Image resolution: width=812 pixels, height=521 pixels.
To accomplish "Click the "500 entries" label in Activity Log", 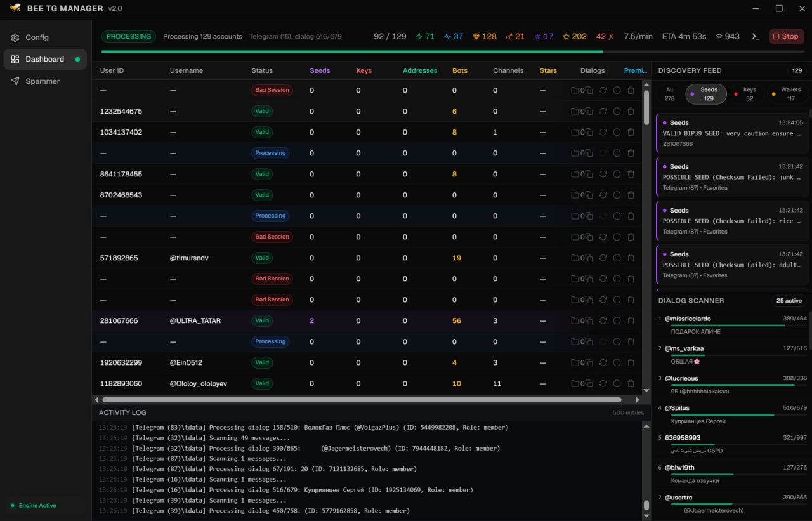I will click(x=628, y=412).
